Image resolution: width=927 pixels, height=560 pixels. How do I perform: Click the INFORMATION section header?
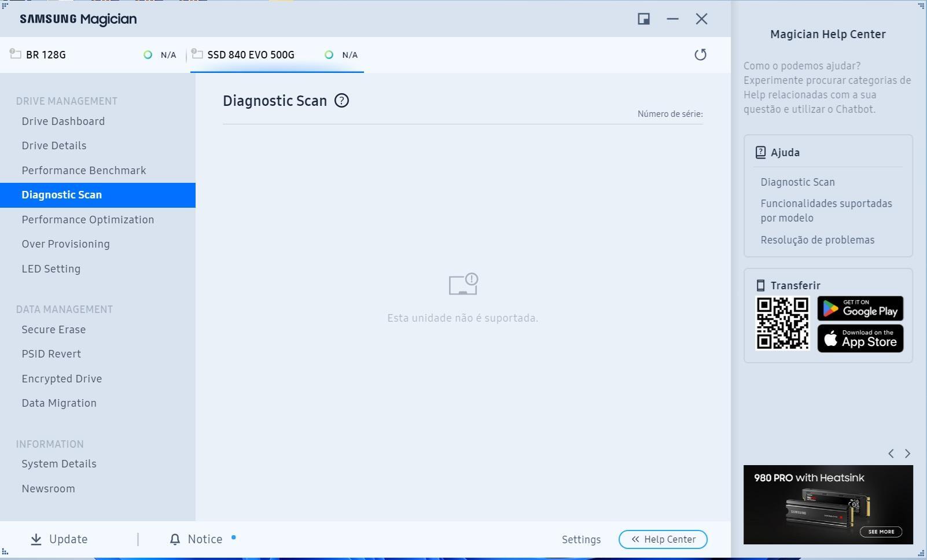click(50, 444)
